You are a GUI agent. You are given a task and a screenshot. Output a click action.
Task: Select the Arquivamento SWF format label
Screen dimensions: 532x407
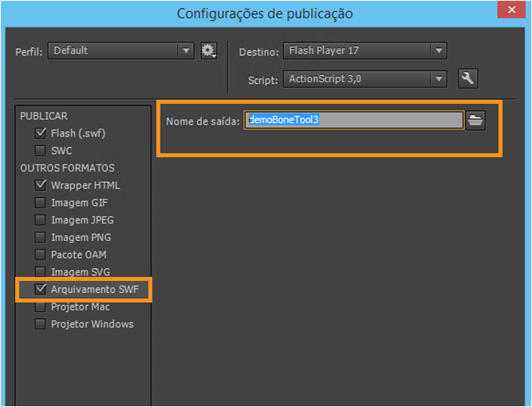pyautogui.click(x=94, y=290)
